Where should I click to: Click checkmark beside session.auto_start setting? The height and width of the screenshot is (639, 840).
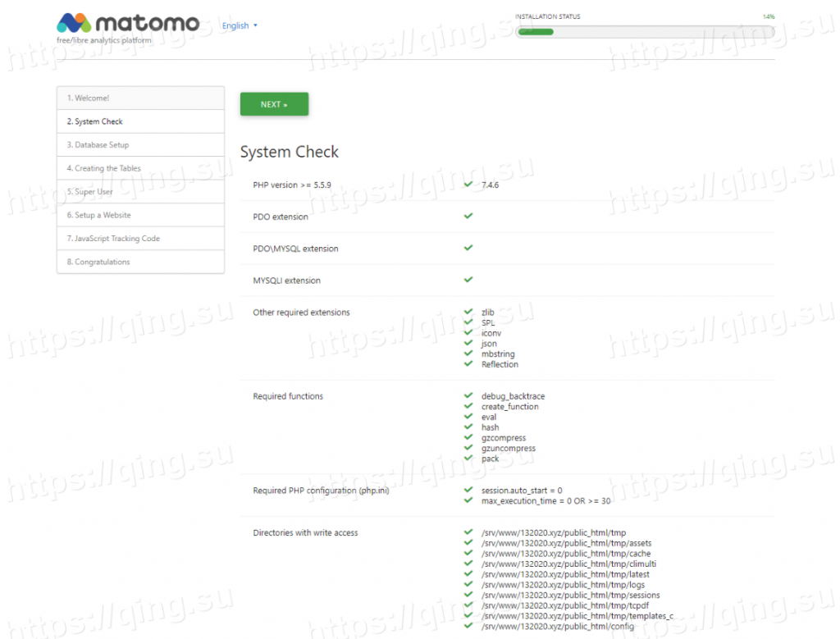(468, 491)
